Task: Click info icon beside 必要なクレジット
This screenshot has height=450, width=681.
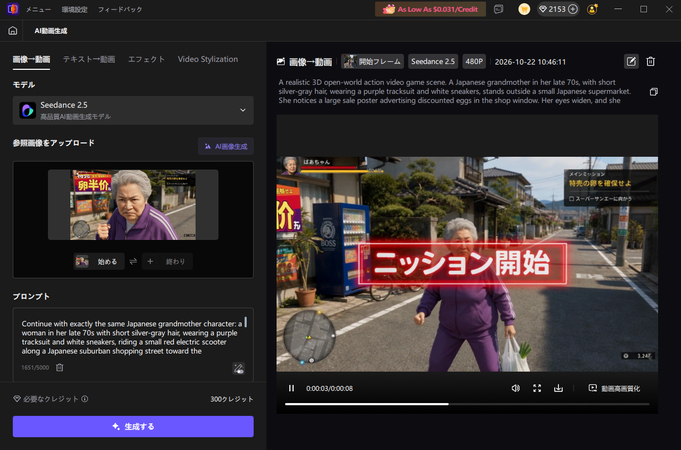Action: coord(85,399)
